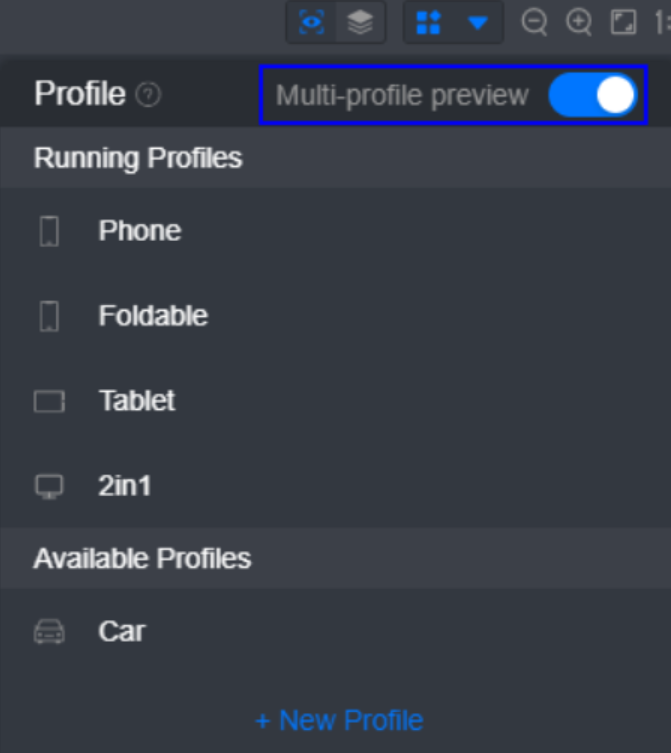This screenshot has width=671, height=753.
Task: Open the blue dropdown arrow in toolbar
Action: point(478,22)
